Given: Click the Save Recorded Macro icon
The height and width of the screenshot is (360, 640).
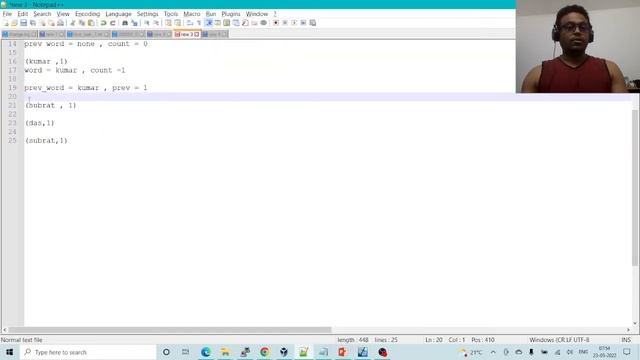Looking at the screenshot, I should [313, 23].
